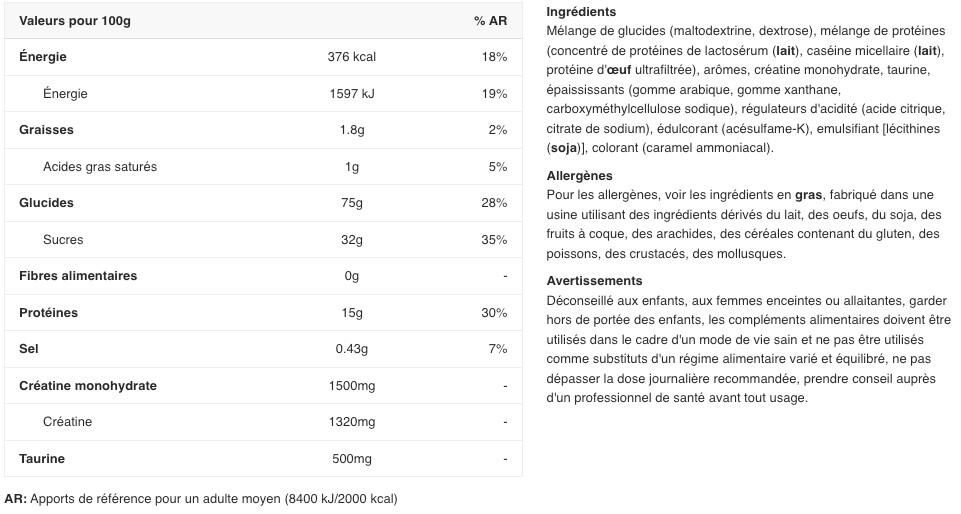Click the 'AR:' footnote label
Viewport: 961px width, 514px height.
[15, 498]
